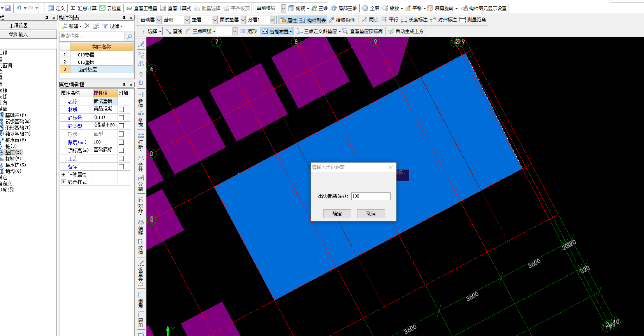Image resolution: width=644 pixels, height=336 pixels.
Task: Select 垫层(X) in the navigation tree
Action: click(x=13, y=152)
